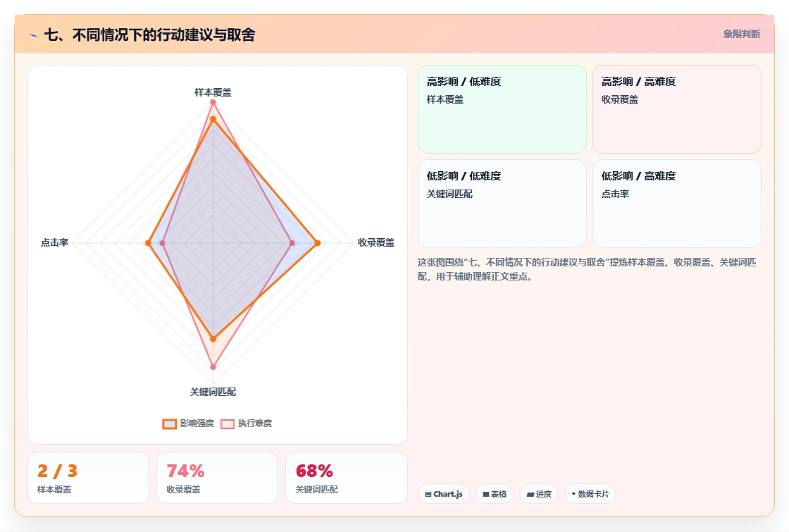
Task: Click 关键词匹配 text in the 低影响 / 低难度 card
Action: 449,194
